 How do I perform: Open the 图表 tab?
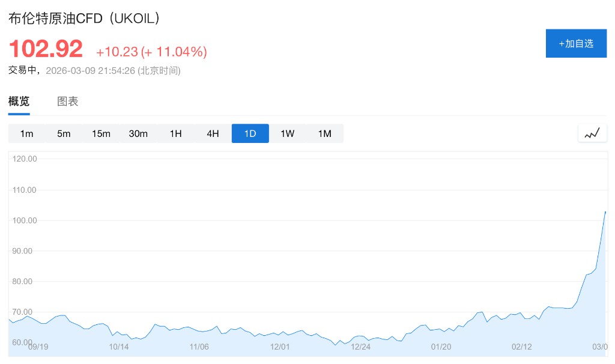(x=68, y=102)
